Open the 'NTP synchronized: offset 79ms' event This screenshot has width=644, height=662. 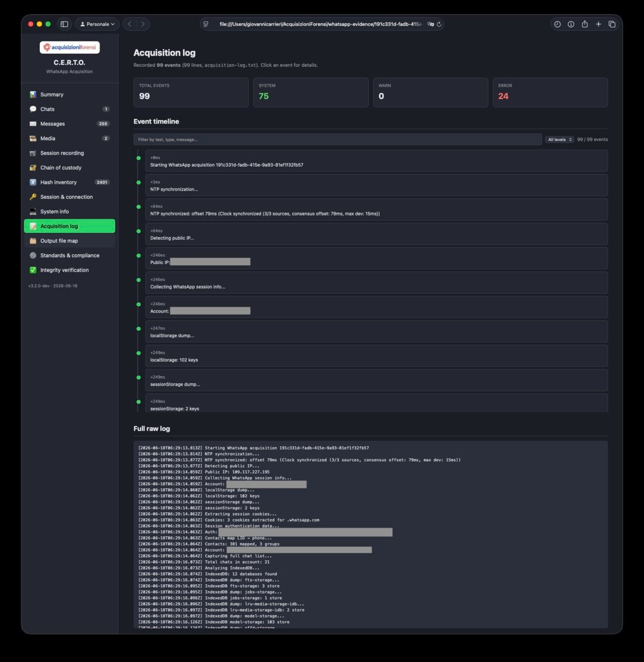[376, 210]
